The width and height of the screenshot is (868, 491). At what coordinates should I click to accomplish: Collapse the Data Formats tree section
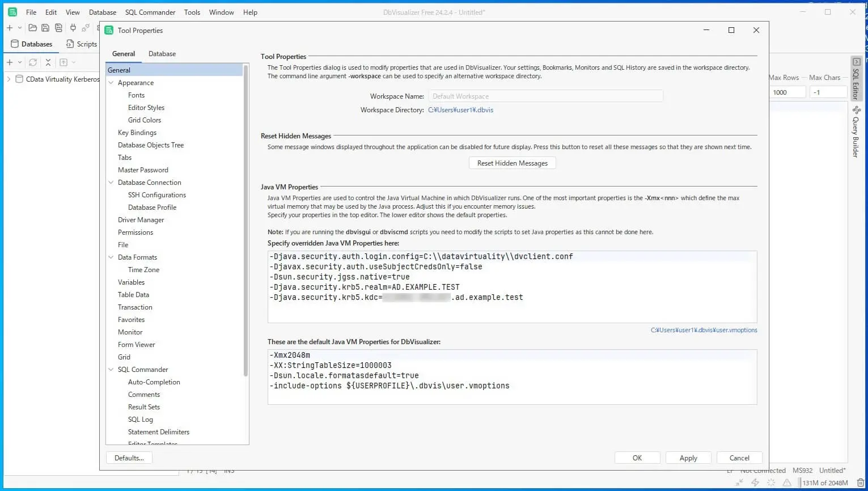[x=111, y=257]
